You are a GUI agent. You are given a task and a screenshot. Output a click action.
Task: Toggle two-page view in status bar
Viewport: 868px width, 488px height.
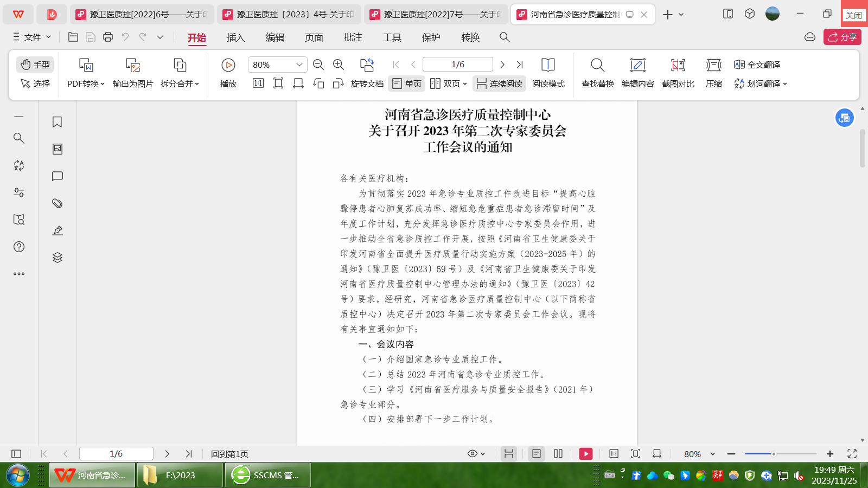pos(558,454)
